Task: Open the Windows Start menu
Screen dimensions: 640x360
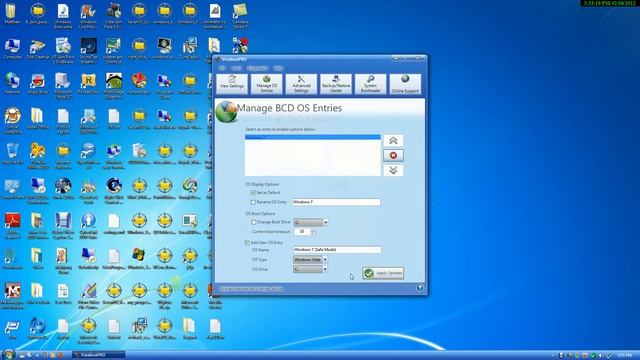Action: pyautogui.click(x=8, y=355)
